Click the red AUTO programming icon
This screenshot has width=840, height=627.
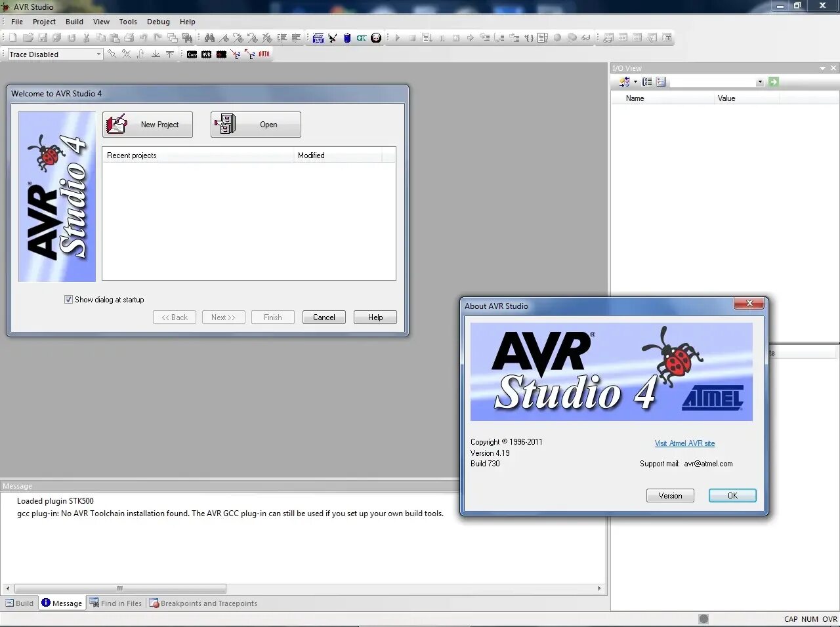[264, 54]
